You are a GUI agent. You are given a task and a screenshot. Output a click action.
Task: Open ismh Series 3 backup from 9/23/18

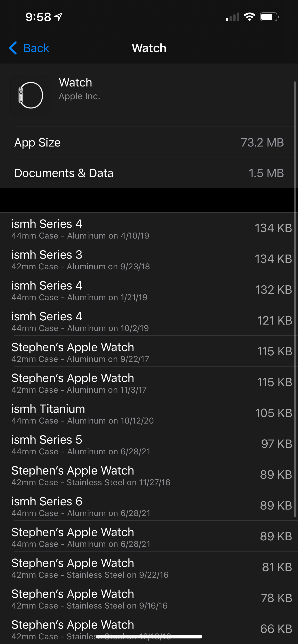point(149,259)
